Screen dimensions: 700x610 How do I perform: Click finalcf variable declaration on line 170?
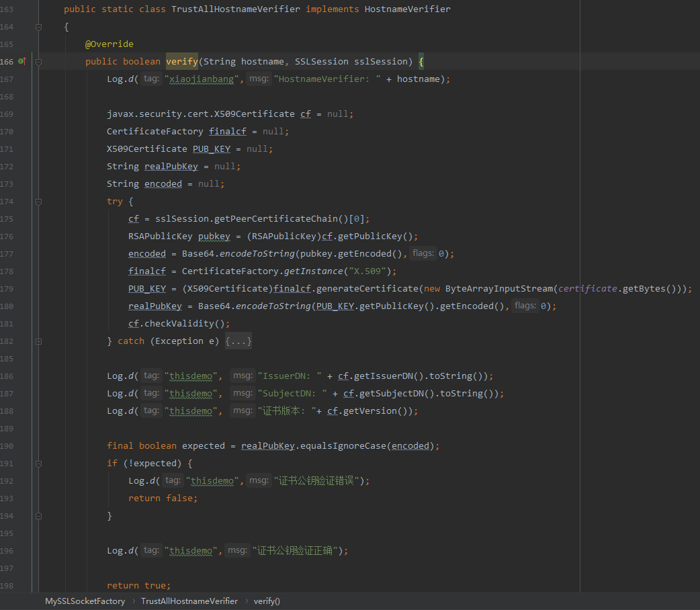(x=228, y=131)
